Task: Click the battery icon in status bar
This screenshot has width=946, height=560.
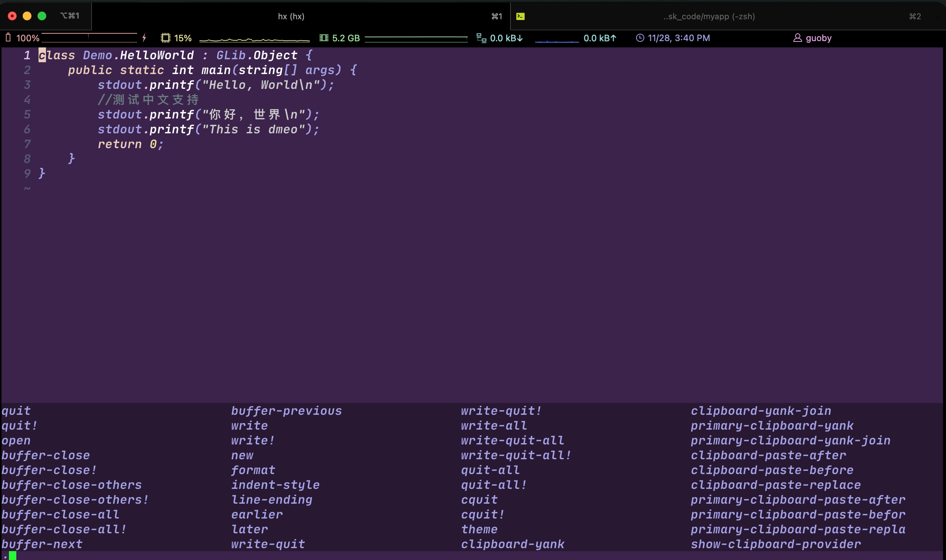Action: click(x=8, y=38)
